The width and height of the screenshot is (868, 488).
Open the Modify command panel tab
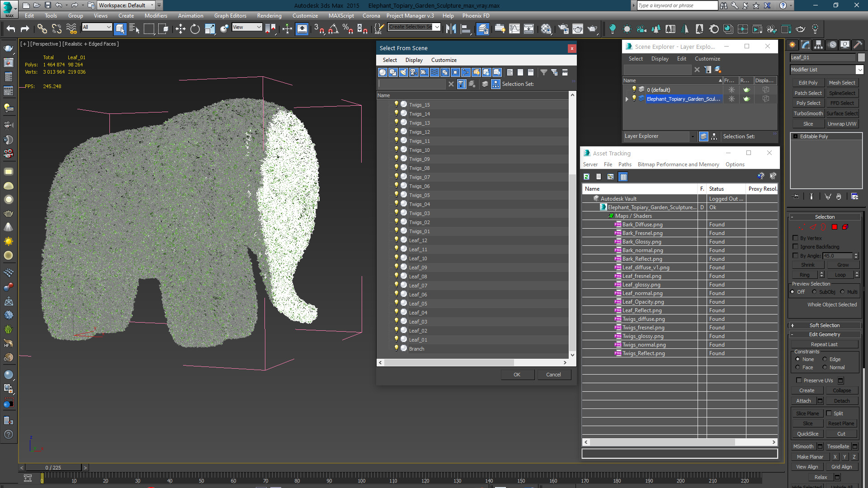coord(806,45)
